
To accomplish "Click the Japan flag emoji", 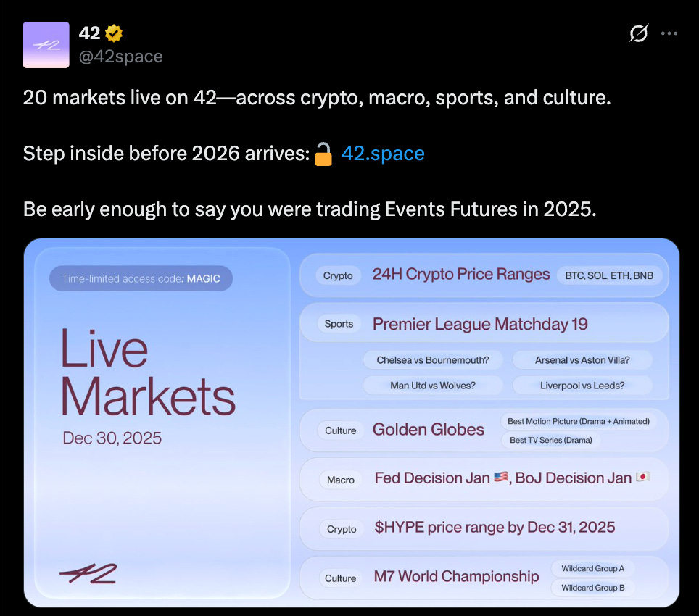I will click(x=643, y=477).
